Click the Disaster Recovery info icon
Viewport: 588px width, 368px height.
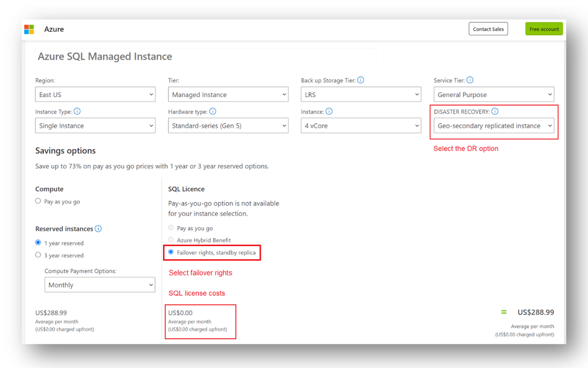494,111
